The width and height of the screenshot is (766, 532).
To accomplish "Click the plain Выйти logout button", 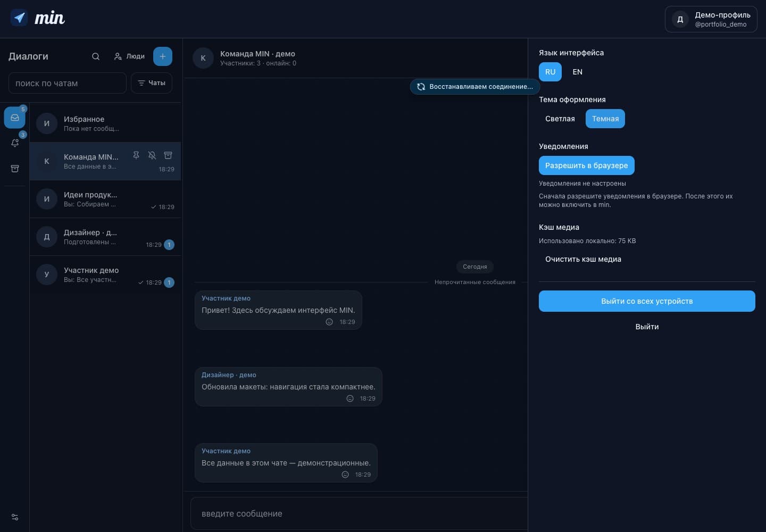I will tap(647, 327).
